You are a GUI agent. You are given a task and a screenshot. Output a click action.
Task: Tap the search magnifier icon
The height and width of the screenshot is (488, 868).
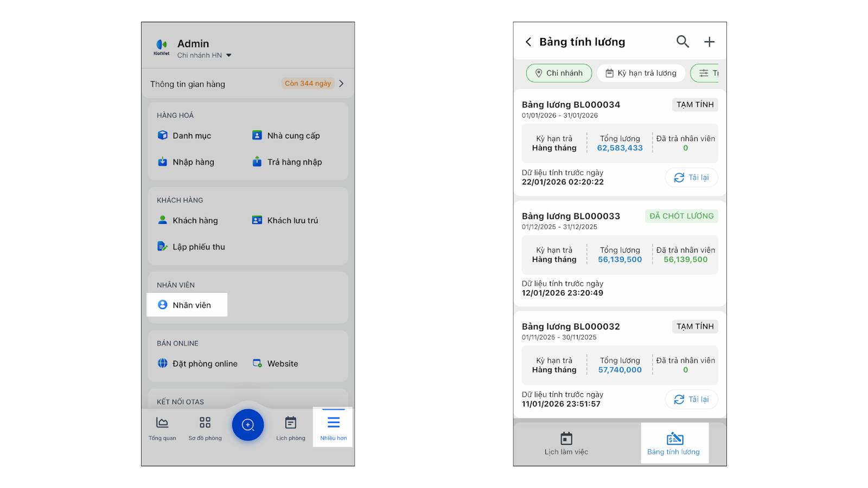[682, 42]
